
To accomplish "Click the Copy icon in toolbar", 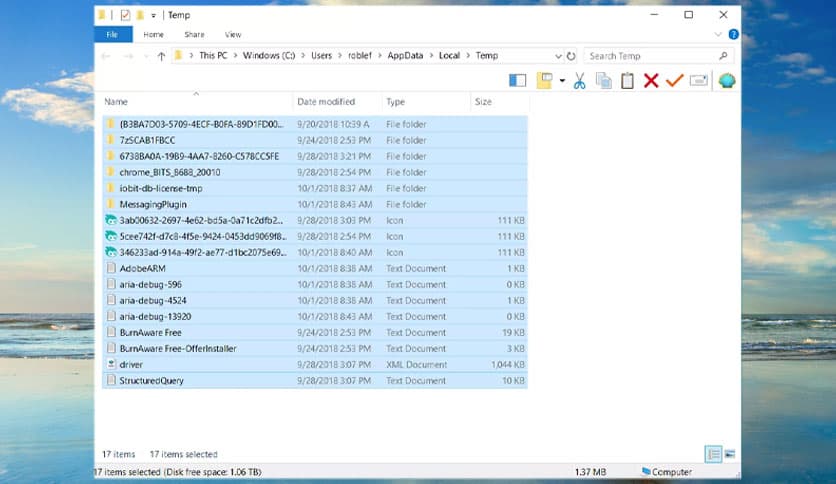I will 603,81.
